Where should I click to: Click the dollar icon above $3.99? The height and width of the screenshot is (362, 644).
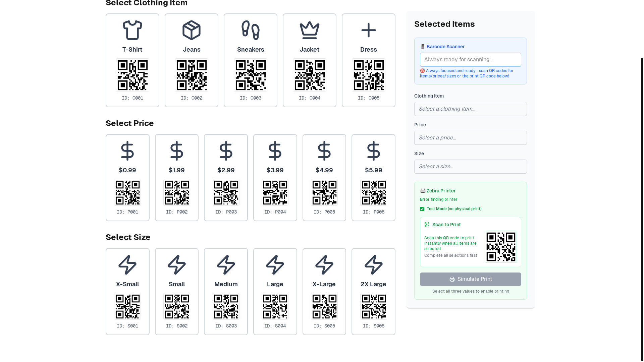tap(275, 151)
